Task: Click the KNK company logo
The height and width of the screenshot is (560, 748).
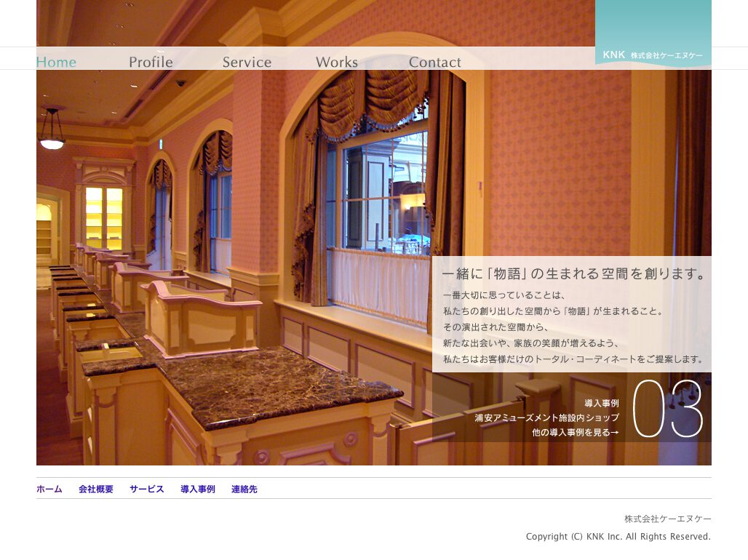Action: point(653,55)
